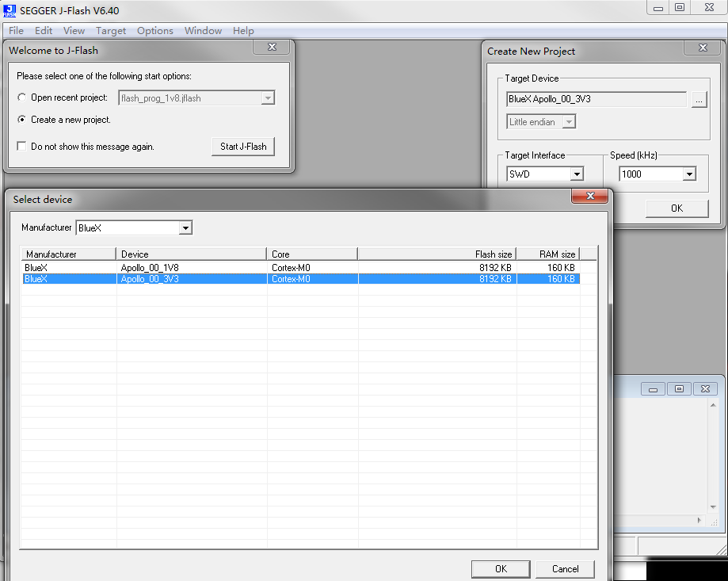Viewport: 728px width, 581px height.
Task: Expand the Target Interface SWD dropdown
Action: pos(576,174)
